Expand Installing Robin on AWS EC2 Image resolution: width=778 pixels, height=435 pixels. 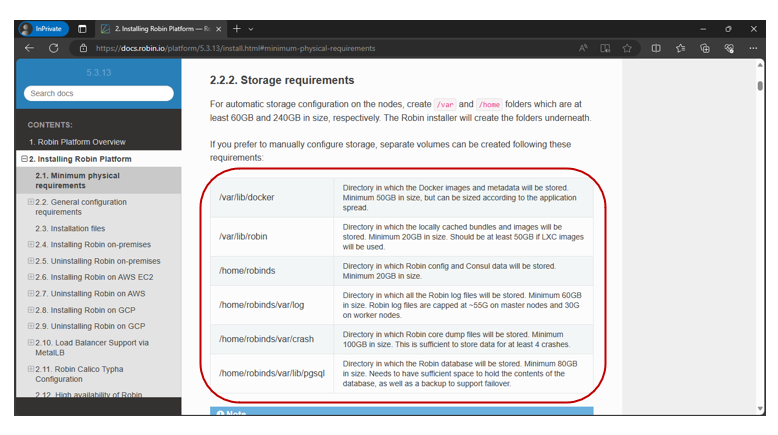click(31, 277)
